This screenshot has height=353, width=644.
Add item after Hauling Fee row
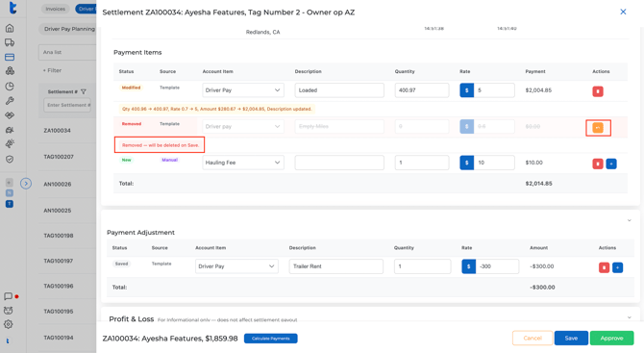click(x=611, y=164)
